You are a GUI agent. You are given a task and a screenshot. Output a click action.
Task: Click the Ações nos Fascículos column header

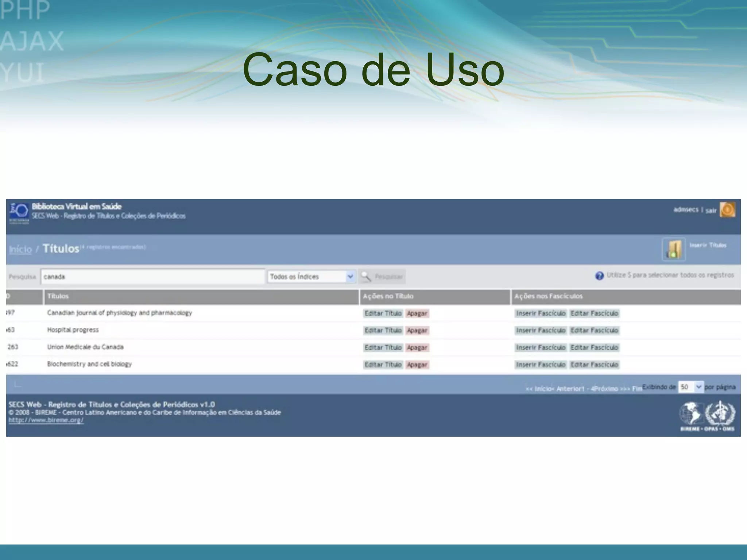[x=626, y=296]
